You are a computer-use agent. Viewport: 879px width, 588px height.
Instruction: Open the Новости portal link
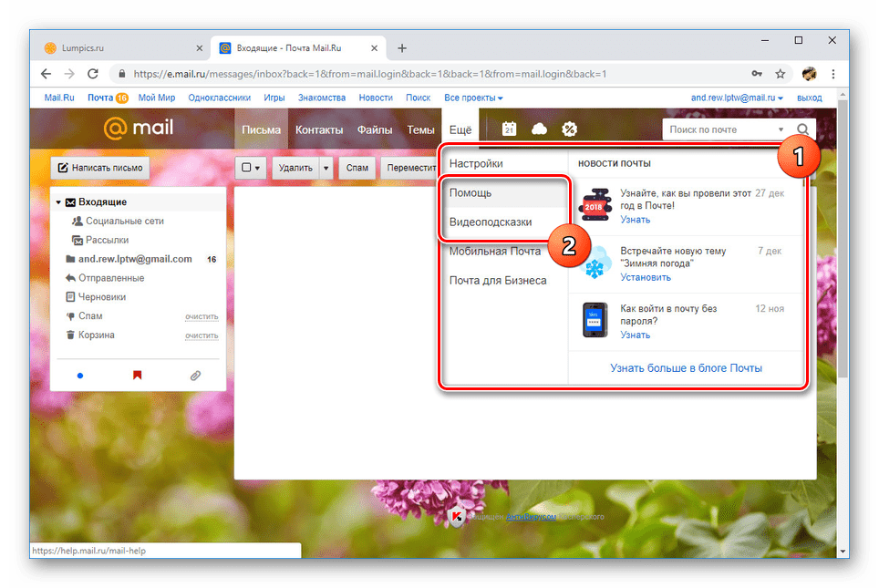click(x=376, y=98)
